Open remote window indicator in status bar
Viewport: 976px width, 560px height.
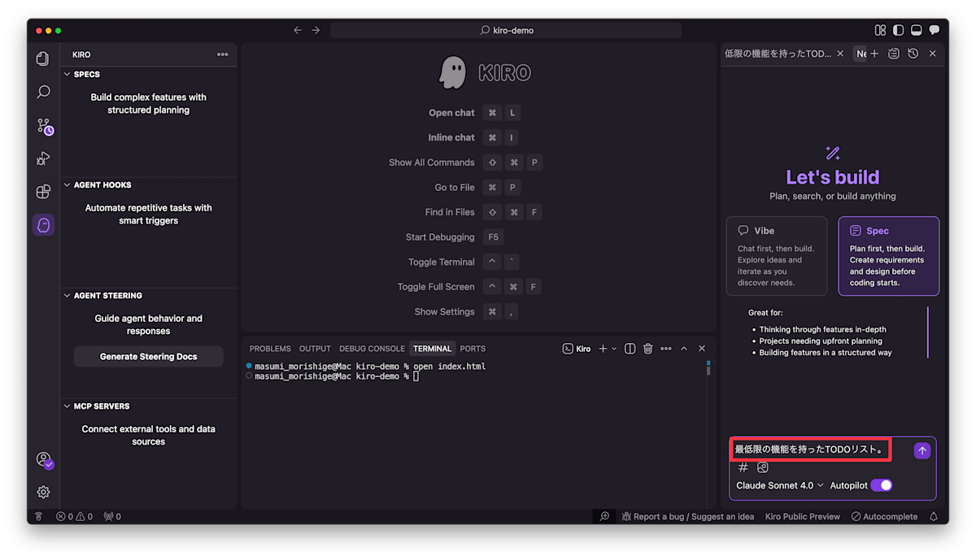point(38,516)
